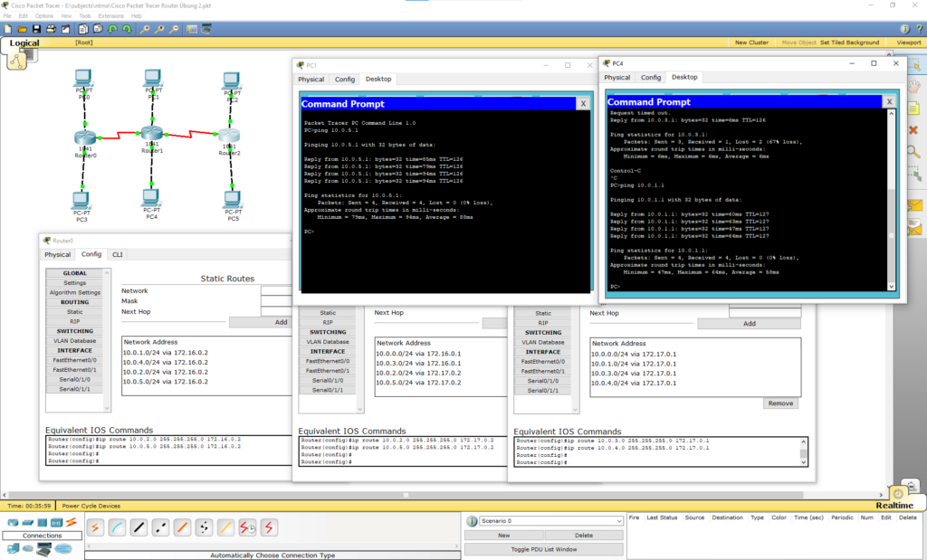
Task: Click Power Cycle Devices
Action: [x=91, y=506]
